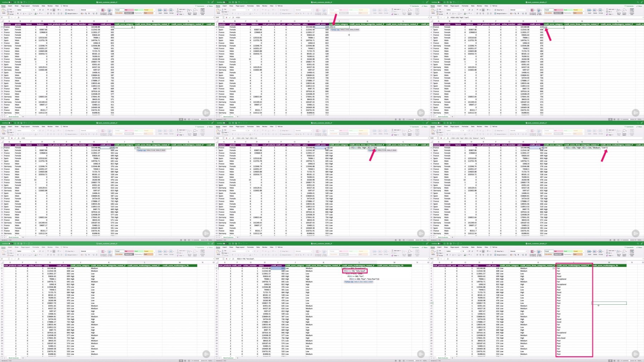Click Cut in top-left Excel window ribbon

pyautogui.click(x=10, y=9)
